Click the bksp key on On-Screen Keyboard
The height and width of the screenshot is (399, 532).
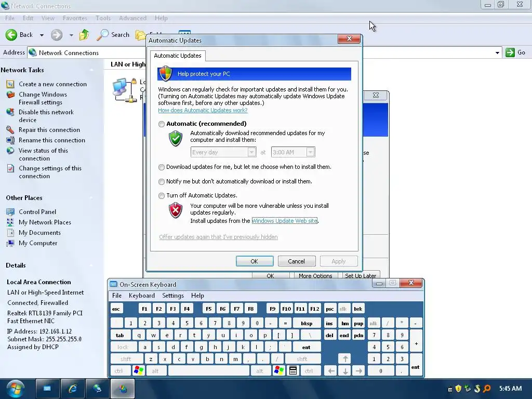(x=307, y=323)
